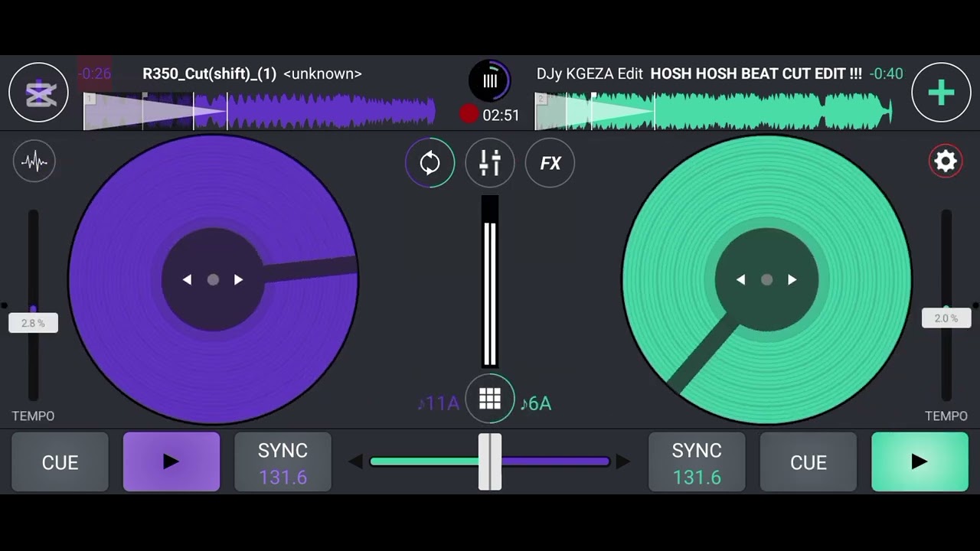
Task: Click the right deck key label 6A
Action: pyautogui.click(x=536, y=403)
